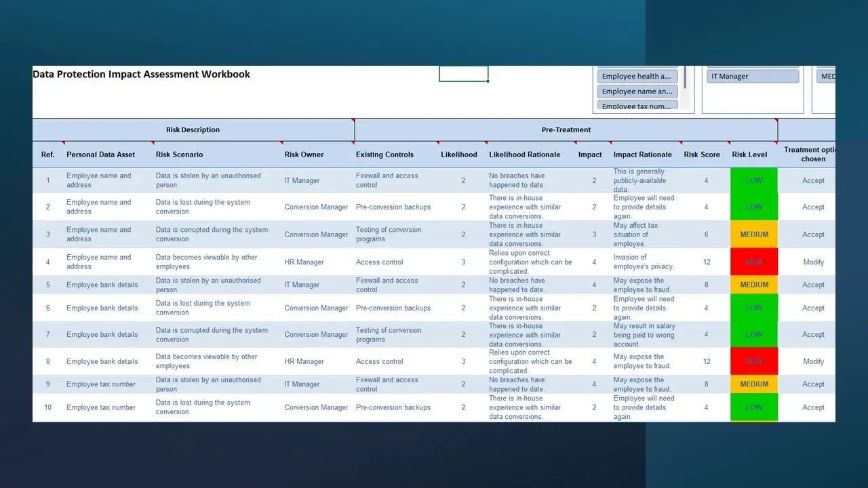Click the selected empty cell beside the title
This screenshot has height=488, width=868.
click(463, 74)
